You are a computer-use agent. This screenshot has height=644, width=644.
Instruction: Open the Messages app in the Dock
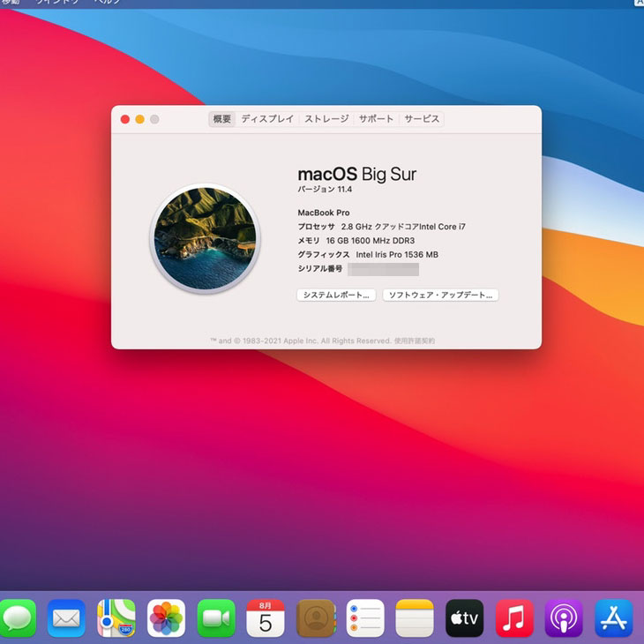17,618
